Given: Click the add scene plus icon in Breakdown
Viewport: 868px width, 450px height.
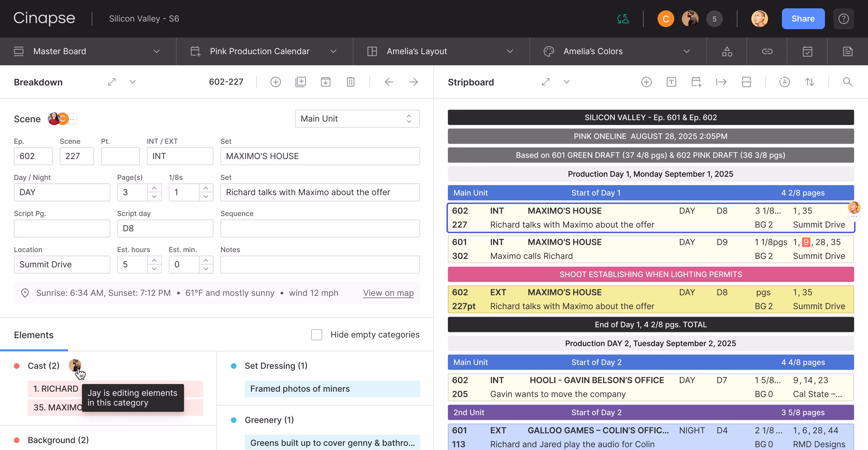Looking at the screenshot, I should click(x=275, y=82).
